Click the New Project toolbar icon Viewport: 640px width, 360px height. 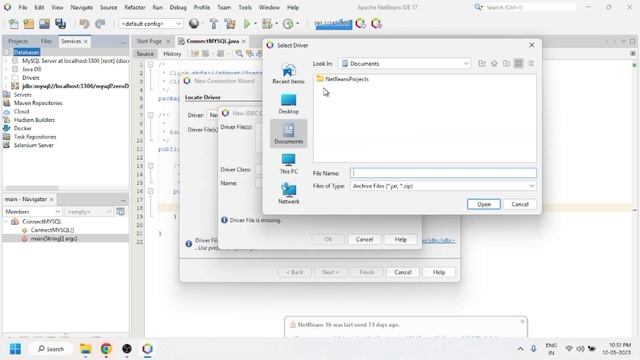pyautogui.click(x=29, y=24)
